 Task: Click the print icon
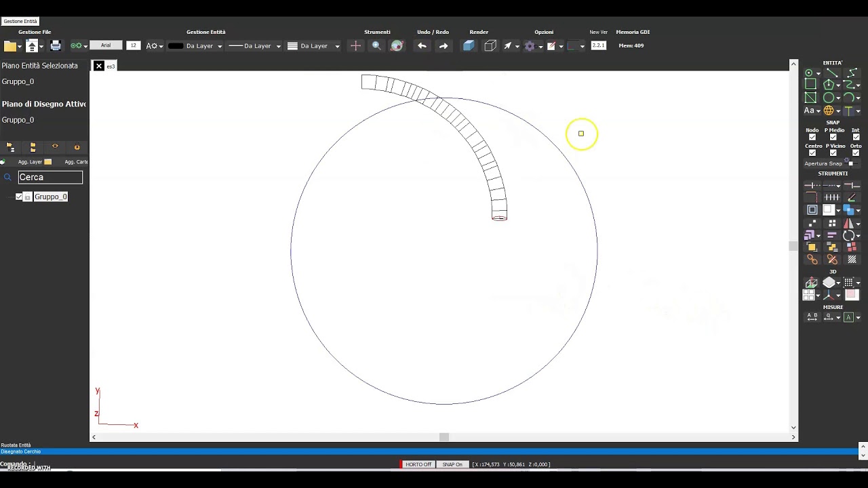click(56, 46)
